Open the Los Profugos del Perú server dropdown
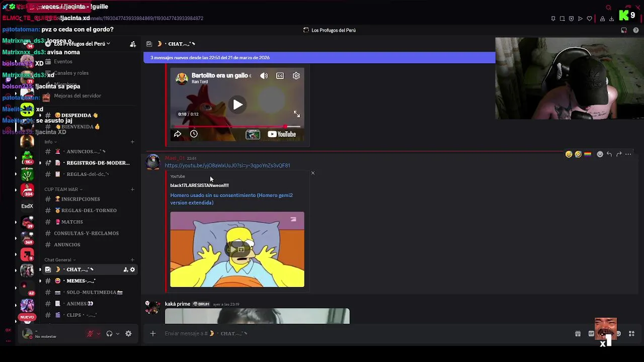The width and height of the screenshot is (644, 362). [x=83, y=44]
